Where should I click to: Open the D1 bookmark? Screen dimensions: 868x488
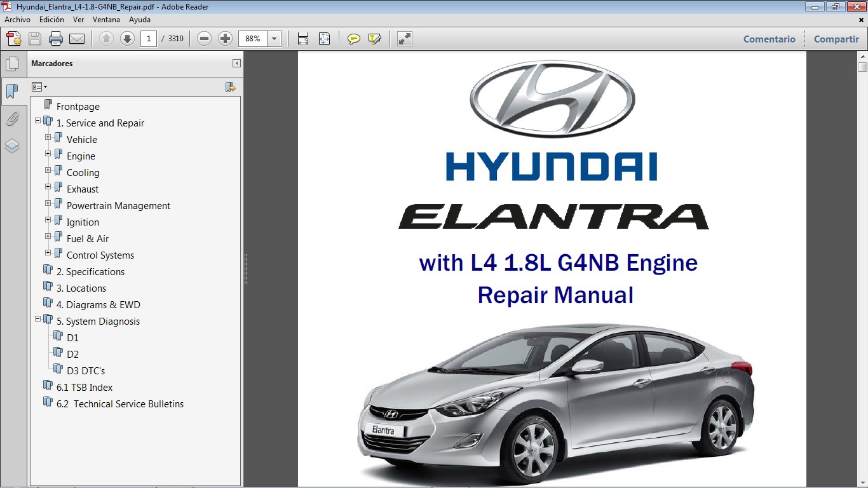click(73, 338)
